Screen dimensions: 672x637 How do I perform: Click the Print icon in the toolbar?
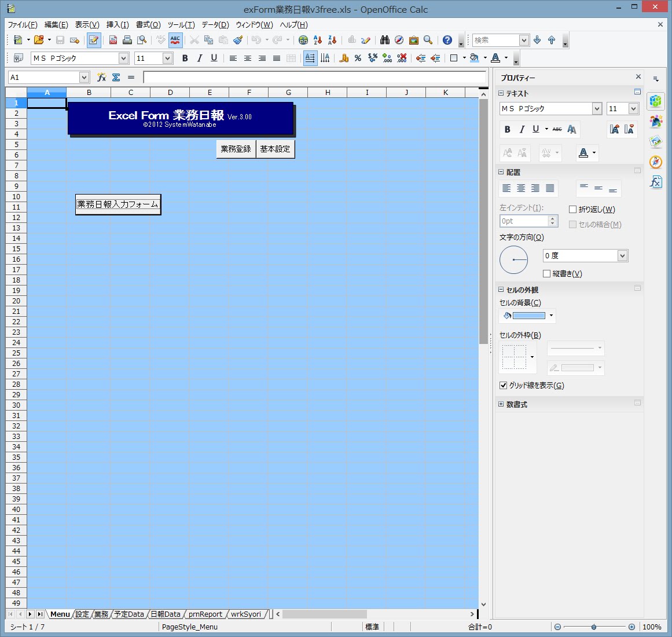[127, 41]
